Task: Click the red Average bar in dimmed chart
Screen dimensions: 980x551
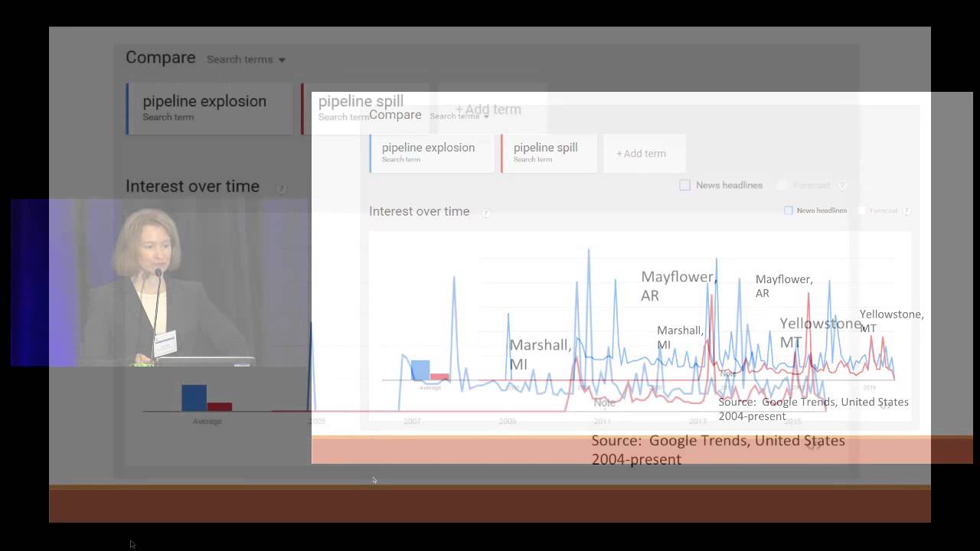Action: click(220, 406)
